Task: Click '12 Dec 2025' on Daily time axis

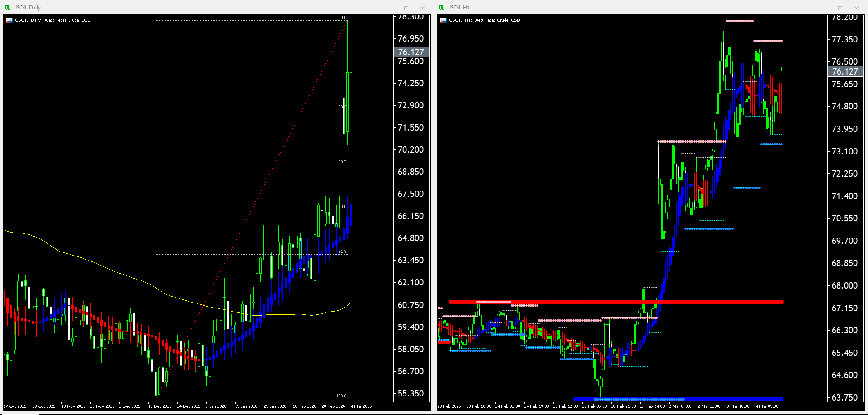Action: click(x=160, y=406)
